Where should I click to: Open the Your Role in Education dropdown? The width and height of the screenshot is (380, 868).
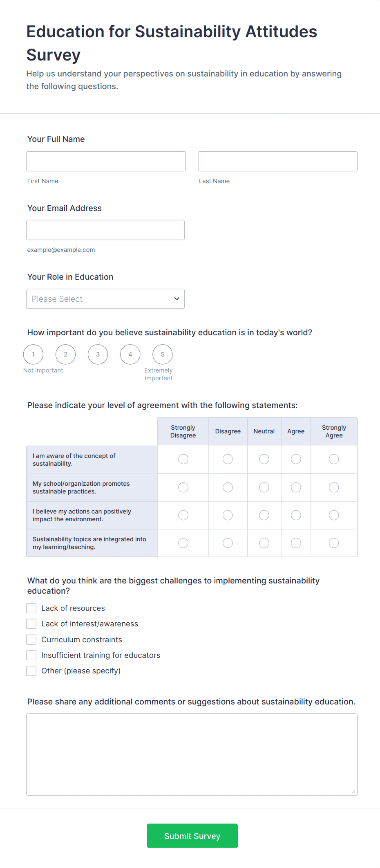coord(105,299)
